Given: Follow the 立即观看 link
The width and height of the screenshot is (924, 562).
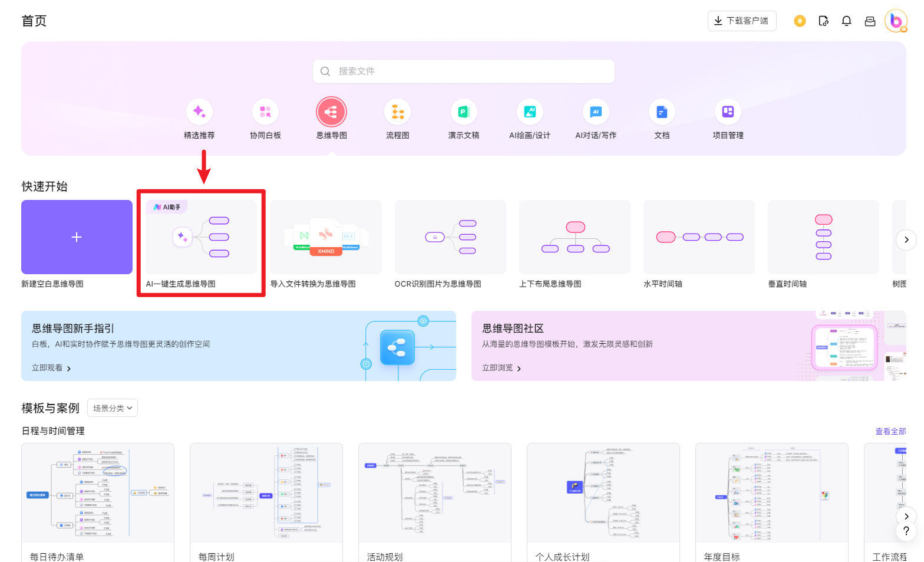Looking at the screenshot, I should [x=51, y=368].
